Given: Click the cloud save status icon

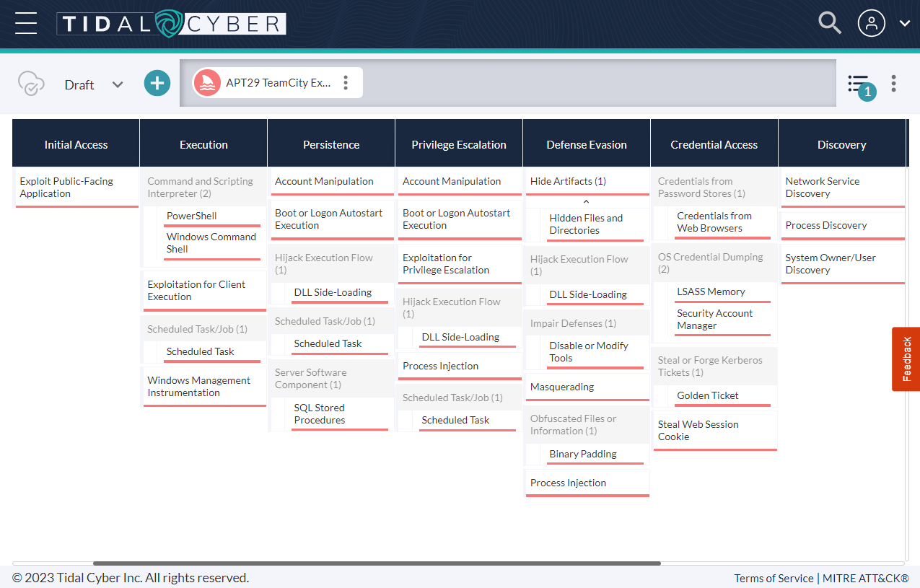Looking at the screenshot, I should click(31, 84).
